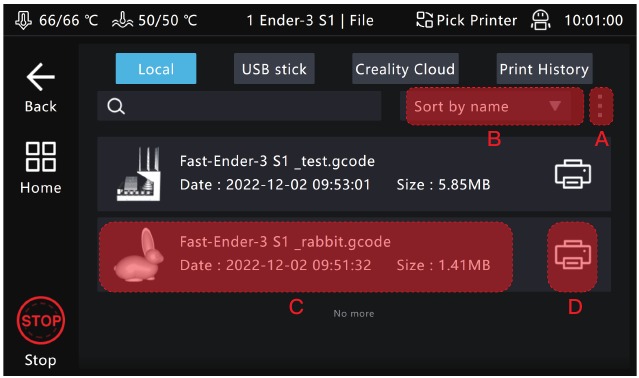Viewport: 639px width, 378px height.
Task: Switch to the Local tab
Action: pos(156,68)
